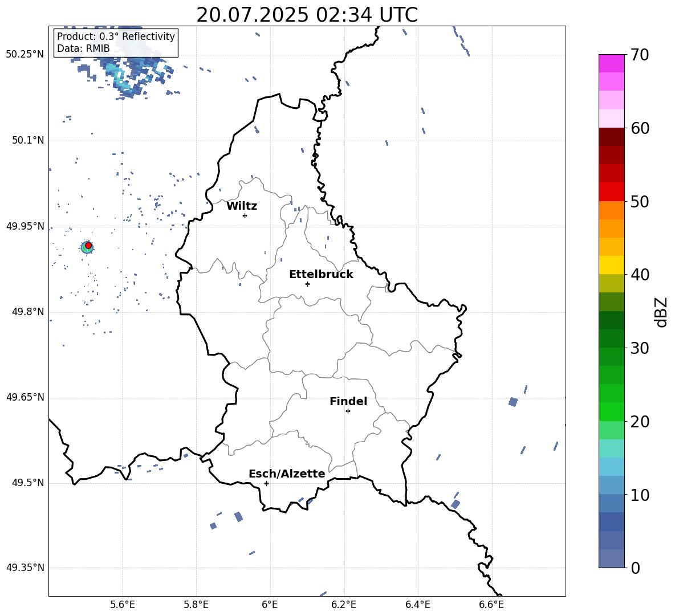Image resolution: width=675 pixels, height=616 pixels.
Task: Click the colorbar tick value 60
Action: [x=640, y=128]
